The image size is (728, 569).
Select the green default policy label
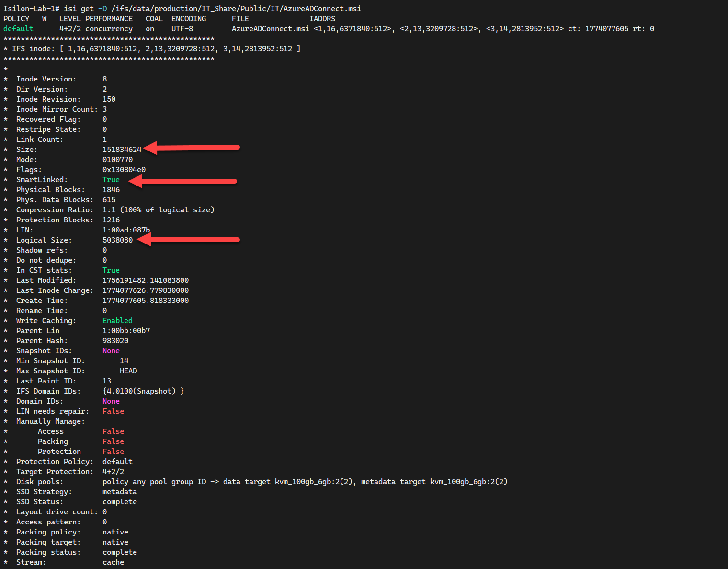coord(18,28)
